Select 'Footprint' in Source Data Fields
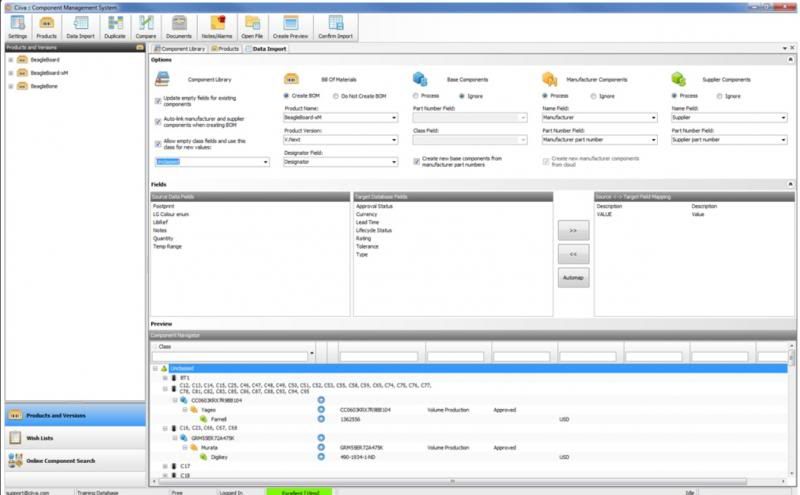The height and width of the screenshot is (495, 800). [163, 206]
